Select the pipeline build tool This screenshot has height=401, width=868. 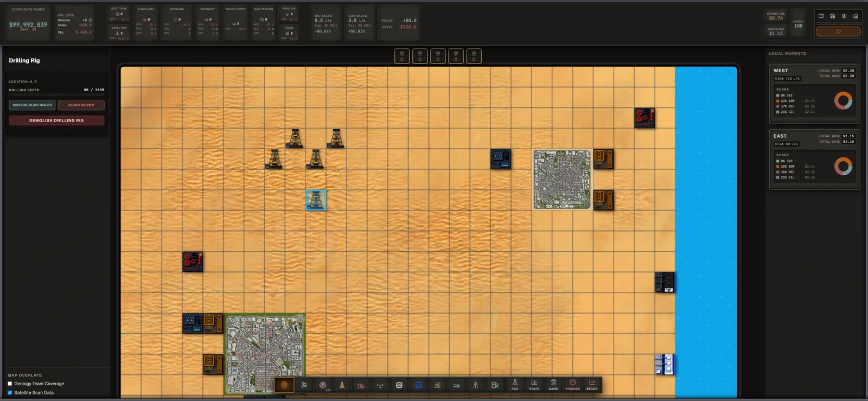(x=380, y=385)
